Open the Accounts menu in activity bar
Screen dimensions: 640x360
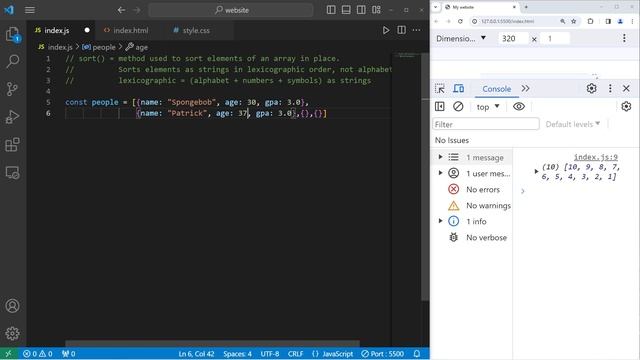pos(13,306)
